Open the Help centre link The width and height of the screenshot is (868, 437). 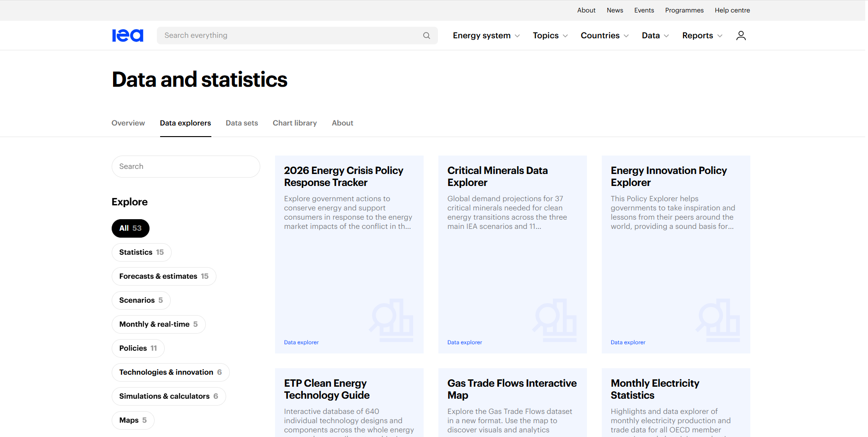[732, 10]
